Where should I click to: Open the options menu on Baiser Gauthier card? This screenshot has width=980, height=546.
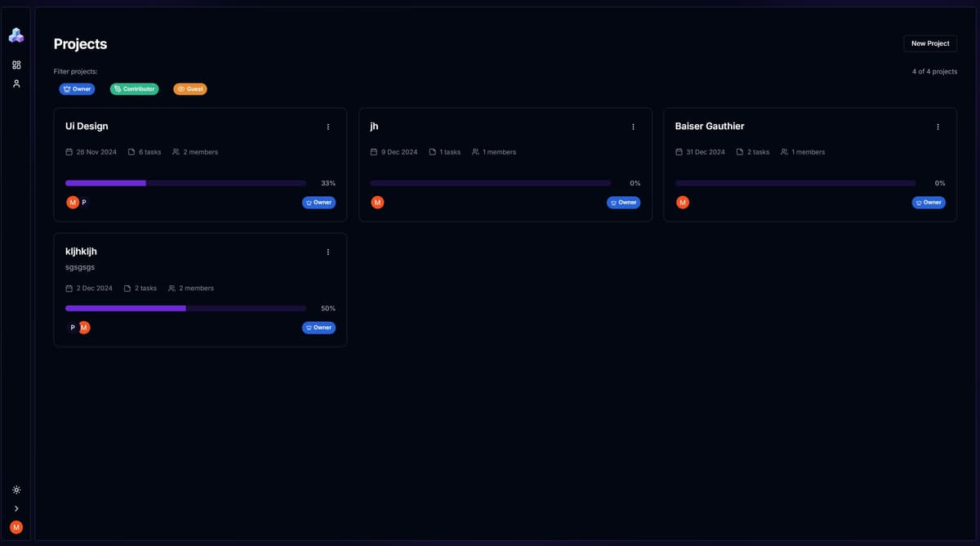tap(938, 127)
